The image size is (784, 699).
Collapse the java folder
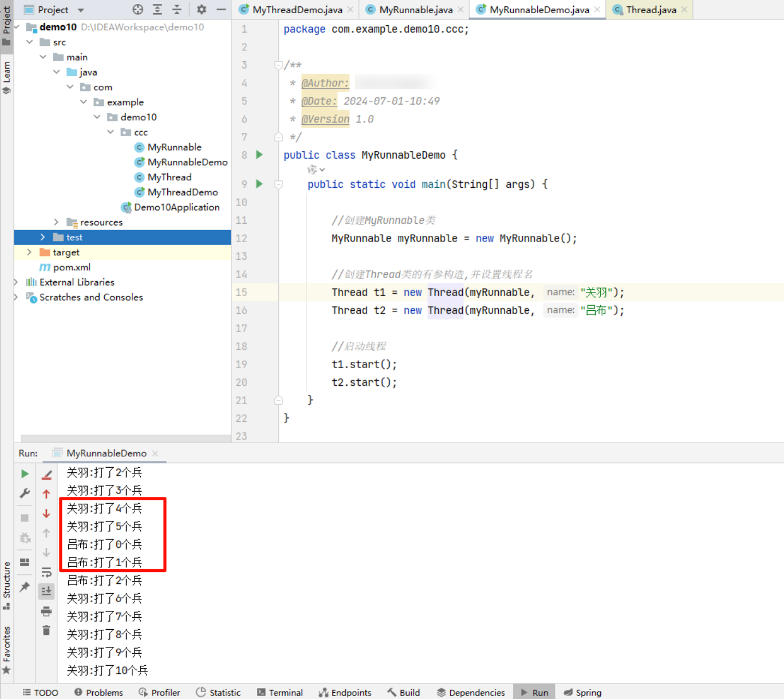click(57, 72)
